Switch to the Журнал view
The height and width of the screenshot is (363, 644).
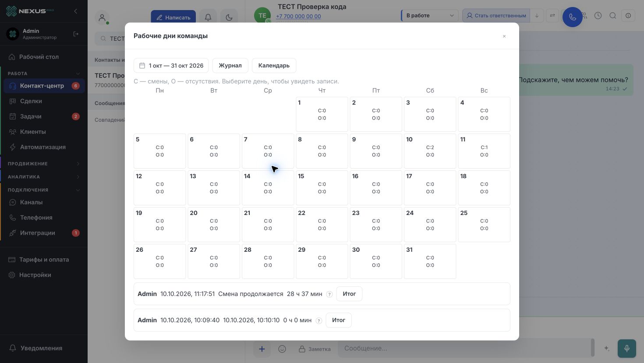(x=230, y=66)
